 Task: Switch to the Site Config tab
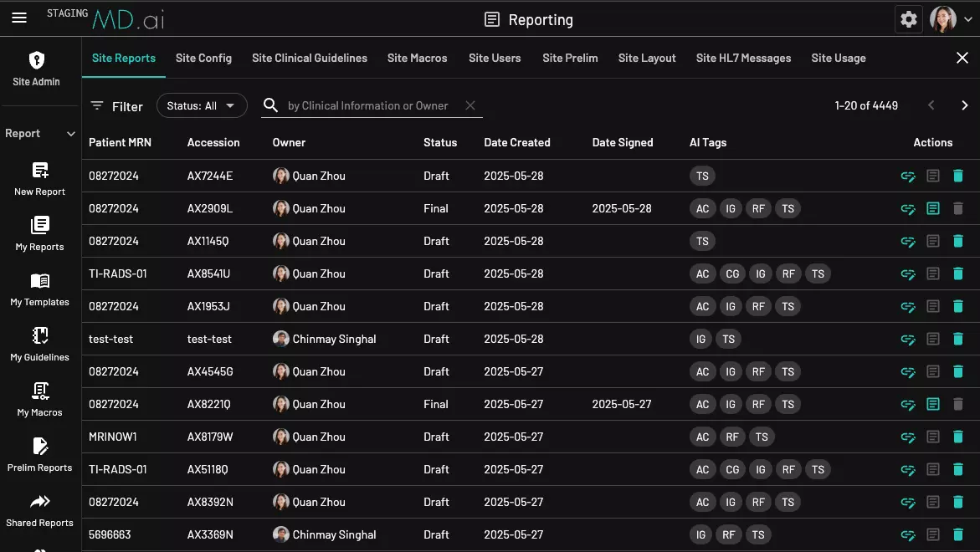pyautogui.click(x=203, y=58)
